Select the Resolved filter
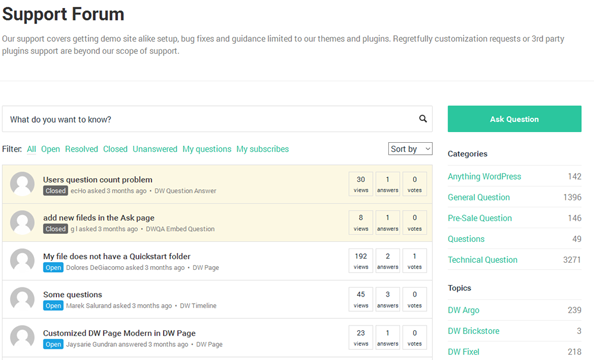This screenshot has width=594, height=360. [81, 149]
